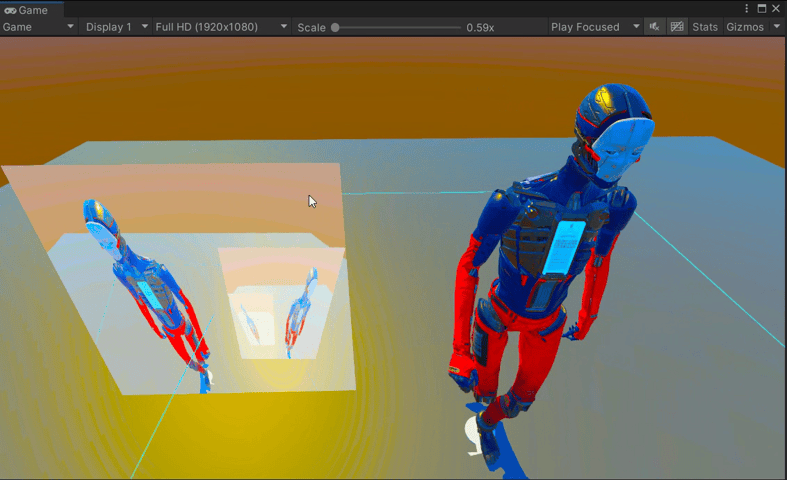
Task: Click the 0.59x scale value
Action: [480, 27]
